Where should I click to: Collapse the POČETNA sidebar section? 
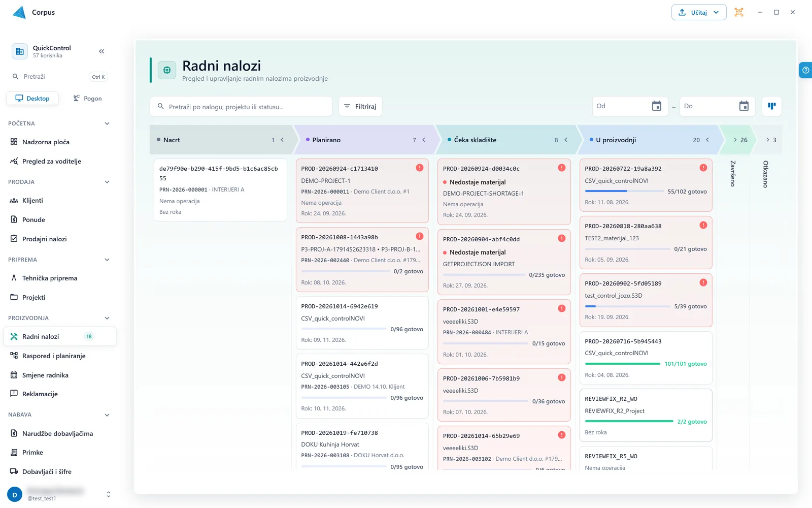coord(107,123)
